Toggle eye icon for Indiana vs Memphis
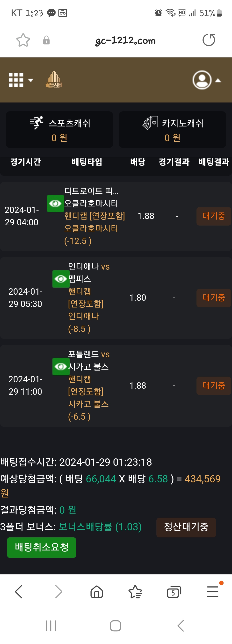The image size is (232, 644). pos(61,279)
